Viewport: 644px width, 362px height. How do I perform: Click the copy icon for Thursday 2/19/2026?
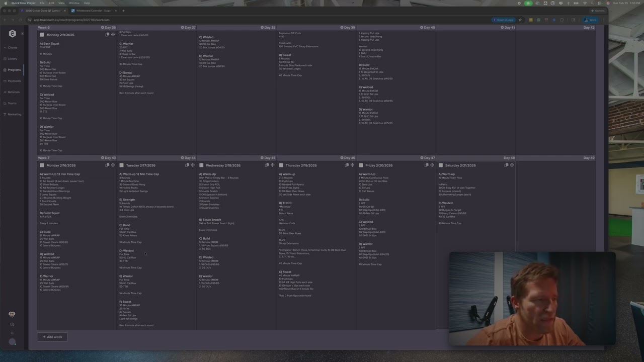click(x=347, y=165)
